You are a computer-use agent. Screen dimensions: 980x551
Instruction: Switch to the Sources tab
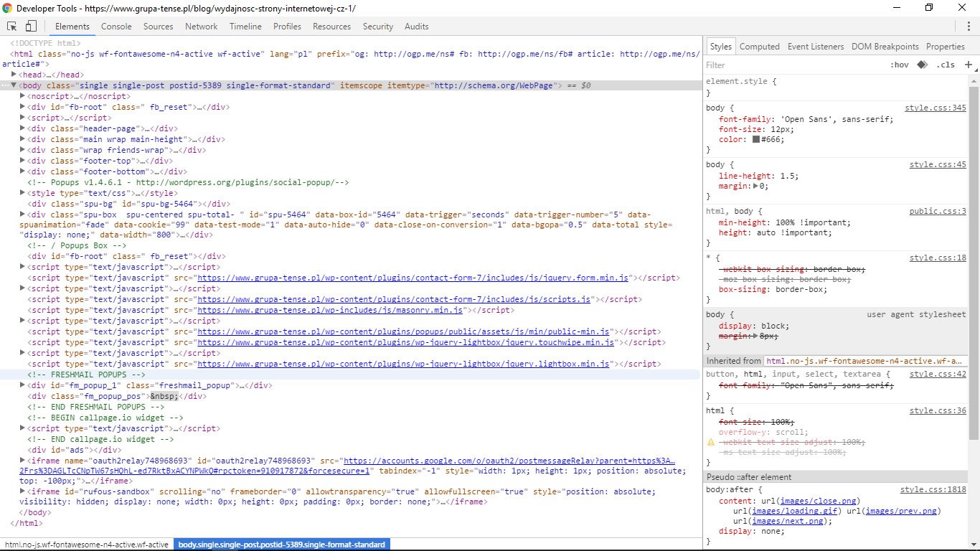pyautogui.click(x=158, y=27)
